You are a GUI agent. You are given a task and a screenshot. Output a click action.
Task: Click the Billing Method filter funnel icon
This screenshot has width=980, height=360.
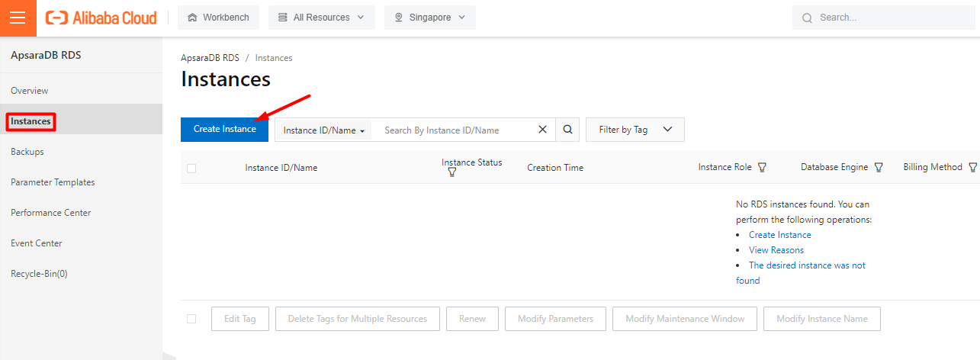pos(972,168)
